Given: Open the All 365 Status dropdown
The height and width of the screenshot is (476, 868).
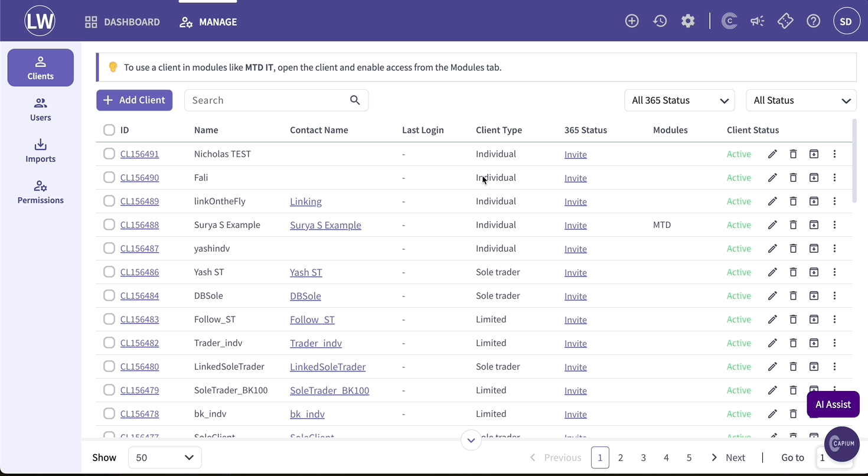Looking at the screenshot, I should (680, 100).
